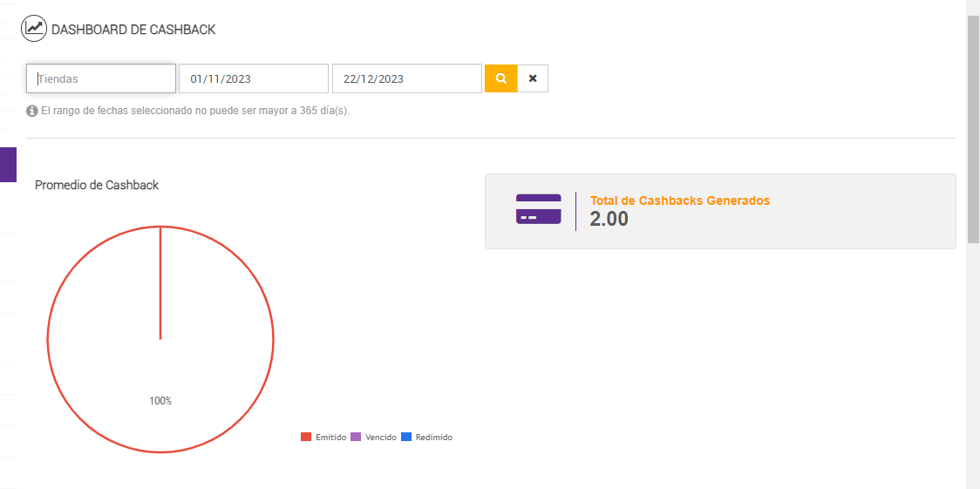Clear filters with the X button
980x489 pixels.
point(533,78)
